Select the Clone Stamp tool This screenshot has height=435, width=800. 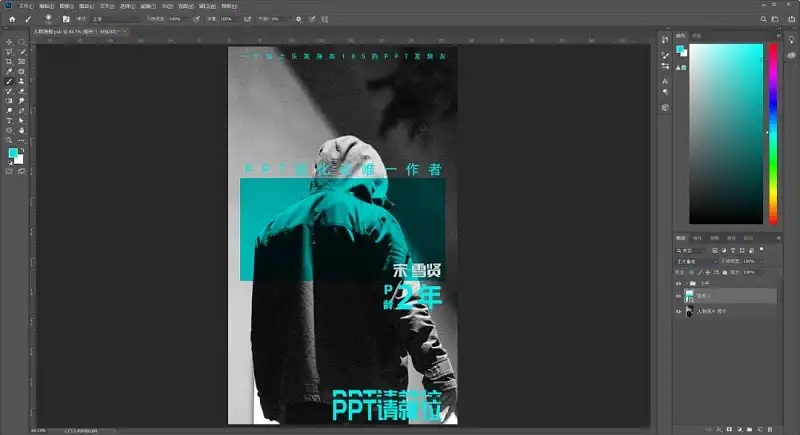click(x=21, y=81)
